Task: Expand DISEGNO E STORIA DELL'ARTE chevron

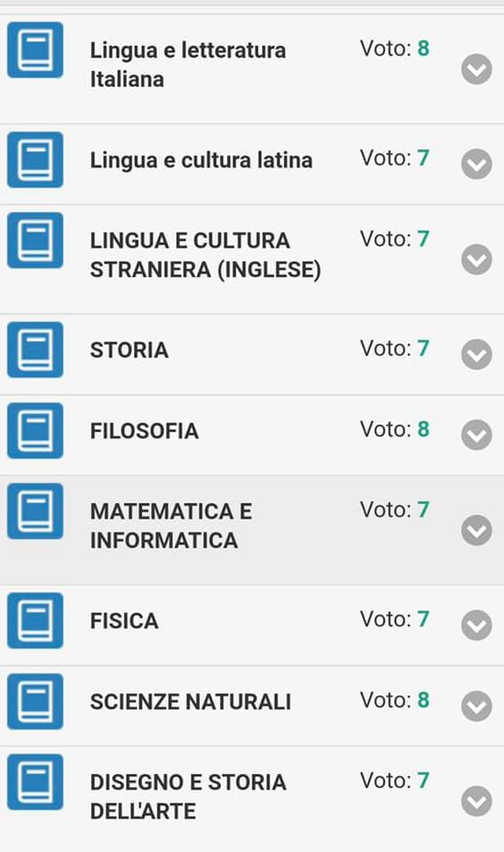Action: pos(476,801)
